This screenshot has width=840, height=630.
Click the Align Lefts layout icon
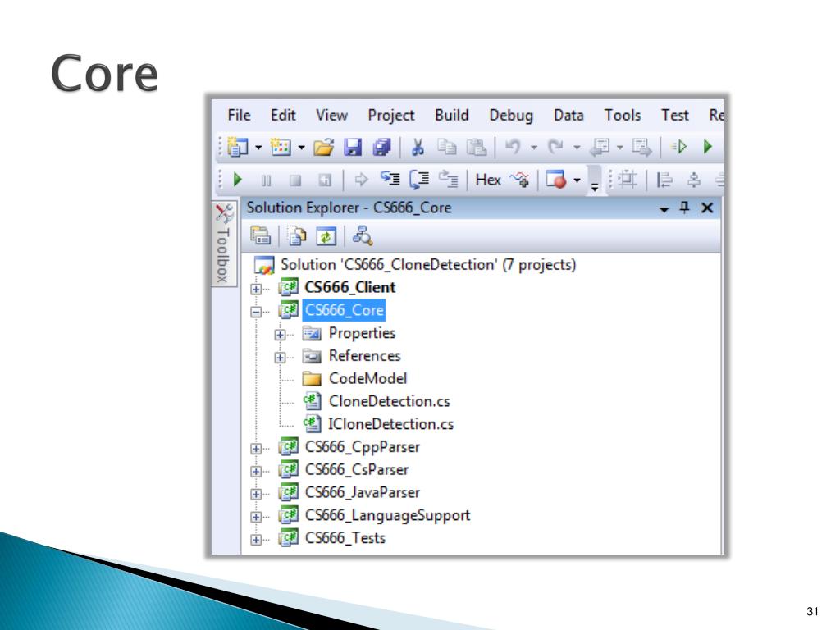664,180
